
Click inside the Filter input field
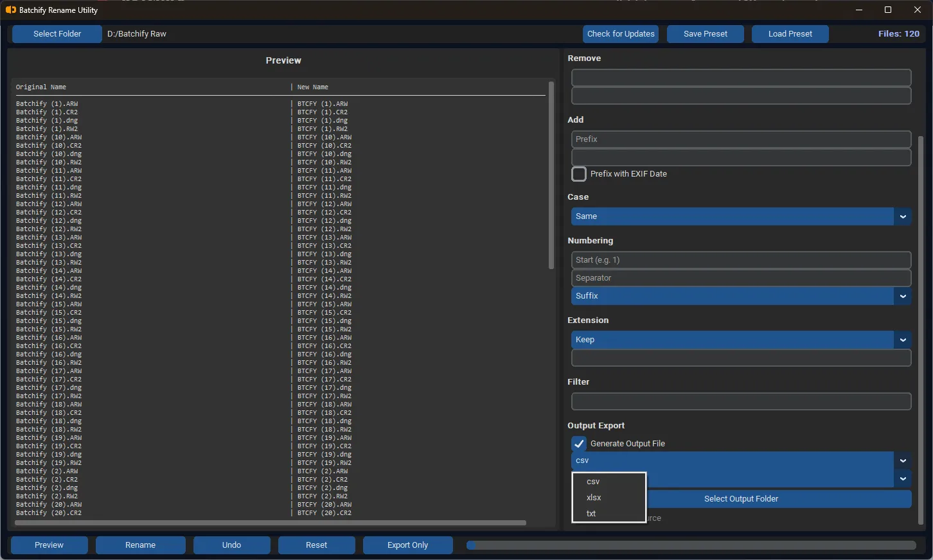tap(741, 401)
